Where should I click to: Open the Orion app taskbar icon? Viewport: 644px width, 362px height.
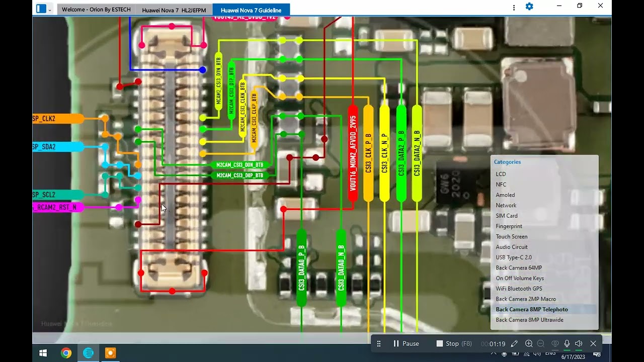pyautogui.click(x=88, y=353)
